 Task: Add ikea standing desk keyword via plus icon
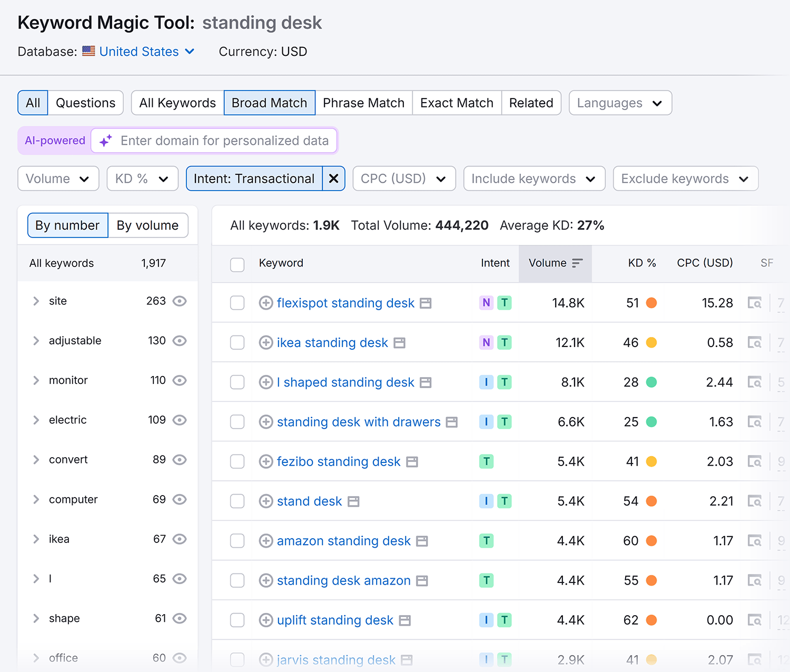pos(266,342)
